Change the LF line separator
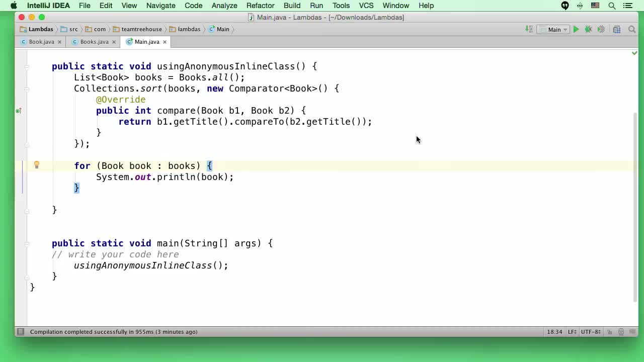 point(572,331)
